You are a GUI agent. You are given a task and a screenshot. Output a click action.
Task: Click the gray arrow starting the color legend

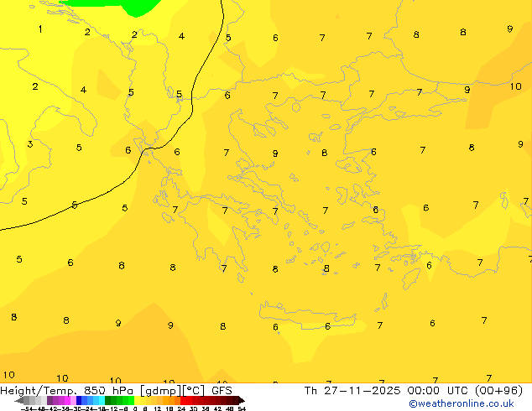coord(19,400)
